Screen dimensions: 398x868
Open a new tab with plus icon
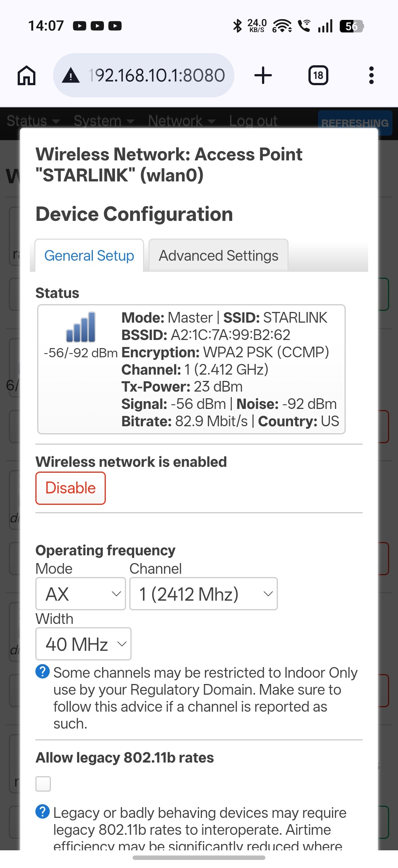263,75
